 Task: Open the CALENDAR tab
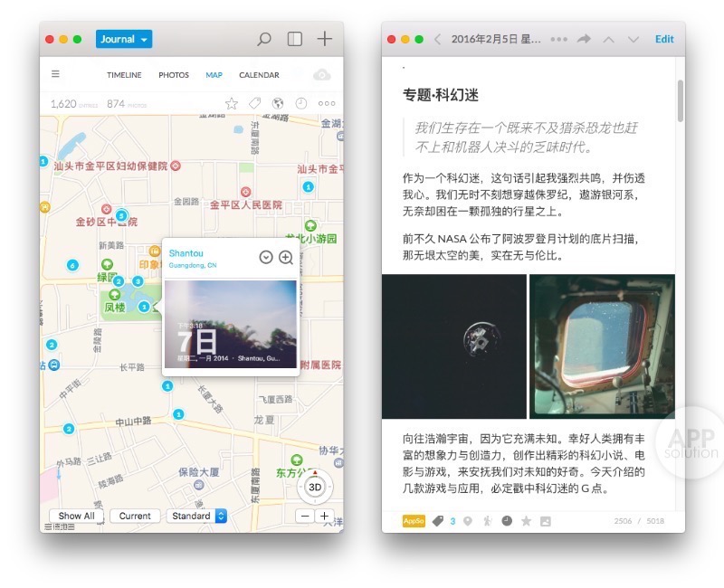pyautogui.click(x=259, y=75)
